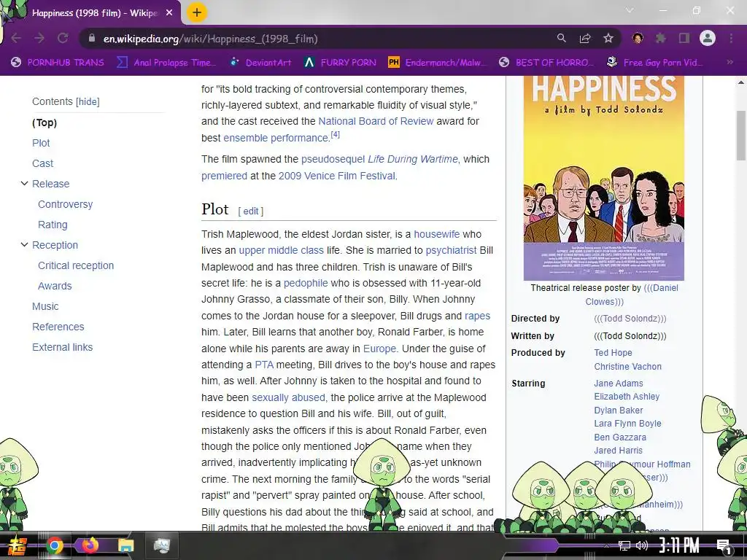Viewport: 747px width, 560px height.
Task: Open the psychiatrist link
Action: pos(451,251)
